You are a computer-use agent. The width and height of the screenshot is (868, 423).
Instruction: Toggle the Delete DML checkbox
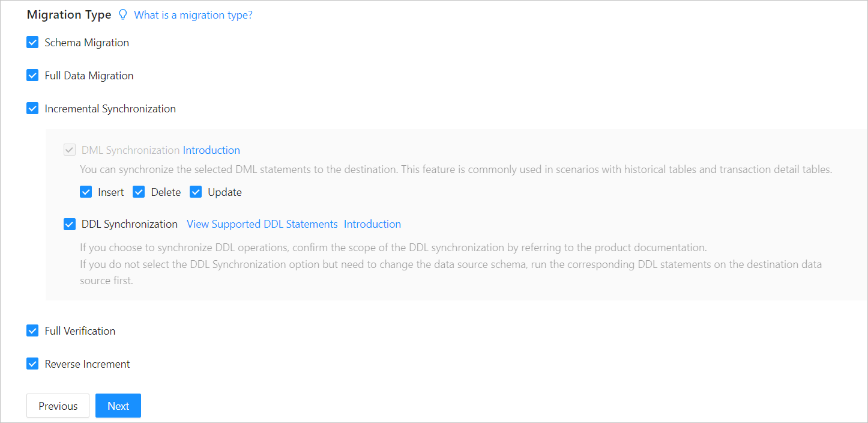(x=139, y=192)
